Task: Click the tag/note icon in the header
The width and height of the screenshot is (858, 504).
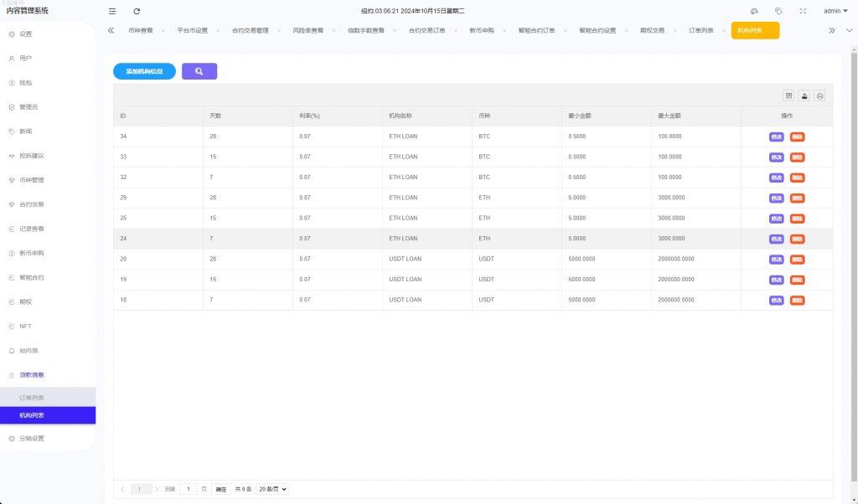Action: point(778,11)
